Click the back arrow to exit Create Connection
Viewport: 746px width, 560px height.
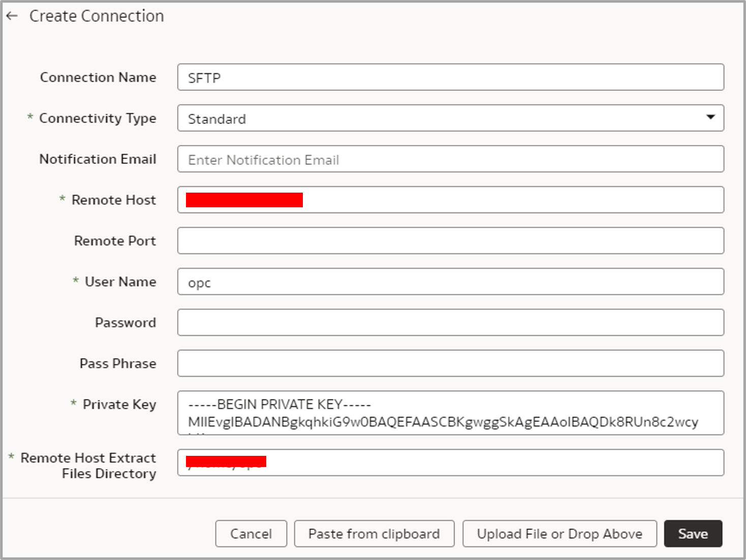tap(11, 15)
